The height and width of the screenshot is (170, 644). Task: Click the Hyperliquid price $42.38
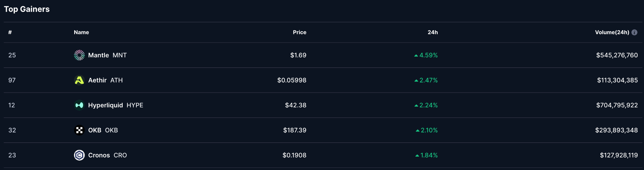point(296,105)
